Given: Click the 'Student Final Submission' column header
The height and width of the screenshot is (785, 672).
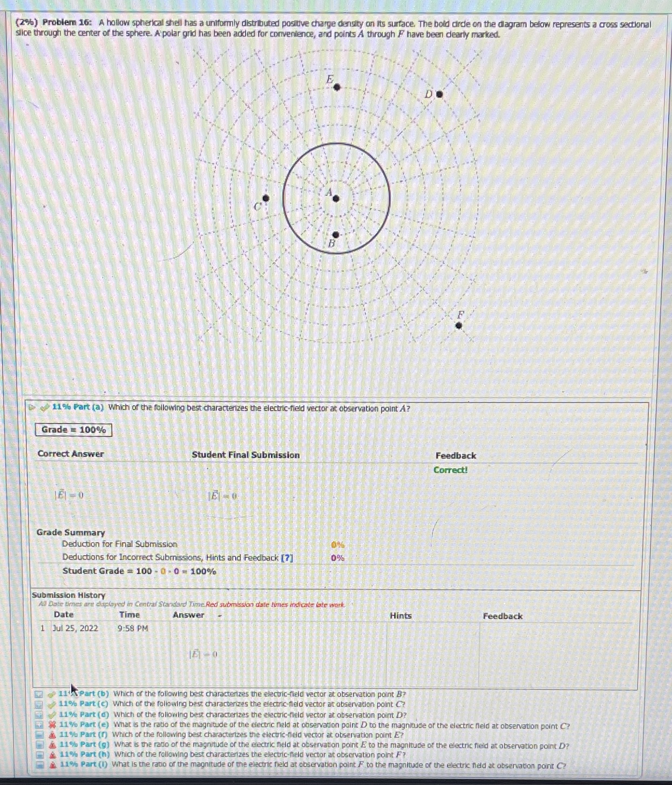Looking at the screenshot, I should (246, 455).
